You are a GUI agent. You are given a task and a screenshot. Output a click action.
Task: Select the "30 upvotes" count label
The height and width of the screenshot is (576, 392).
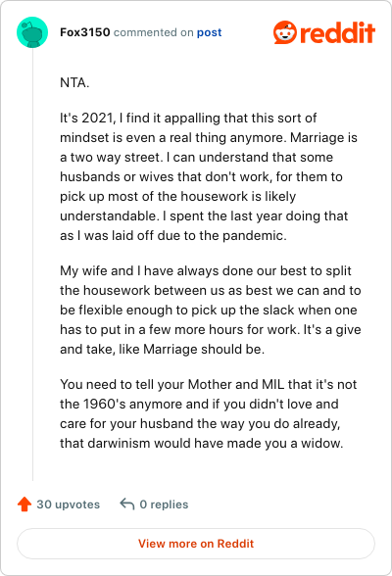pos(68,504)
